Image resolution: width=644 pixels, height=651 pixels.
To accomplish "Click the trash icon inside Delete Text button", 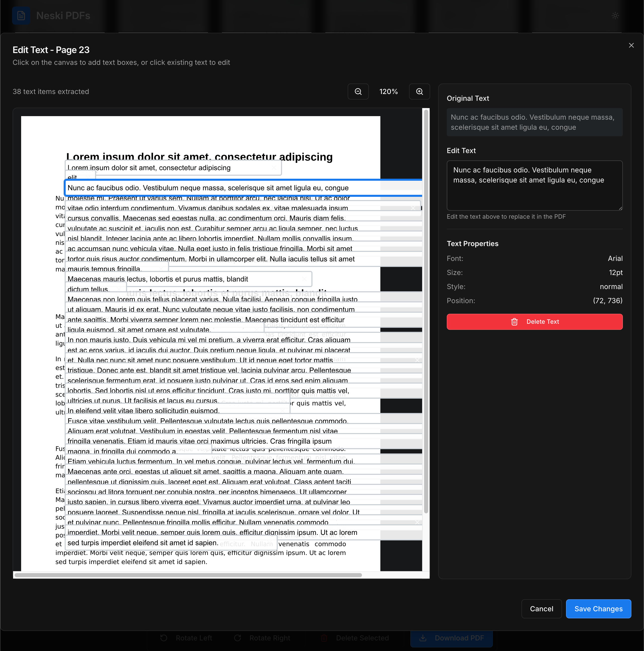I will (514, 322).
